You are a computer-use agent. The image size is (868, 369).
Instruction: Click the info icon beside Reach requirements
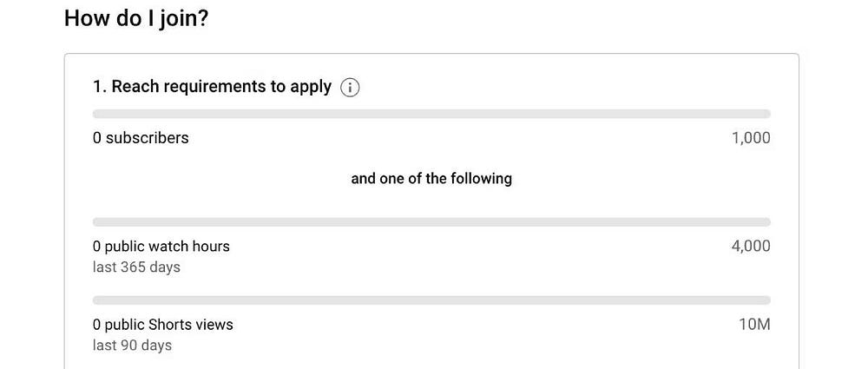click(350, 88)
